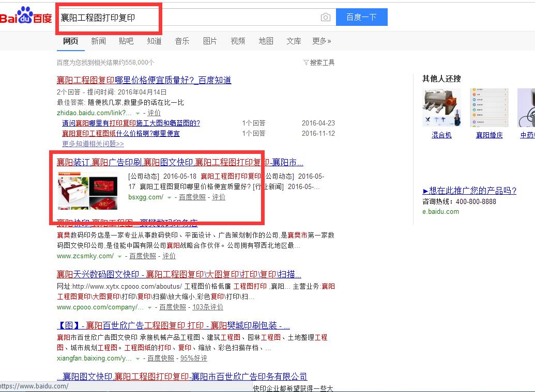Image resolution: width=535 pixels, height=392 pixels.
Task: Click 想在此推广您的产品吗? promotion link
Action: (x=469, y=191)
